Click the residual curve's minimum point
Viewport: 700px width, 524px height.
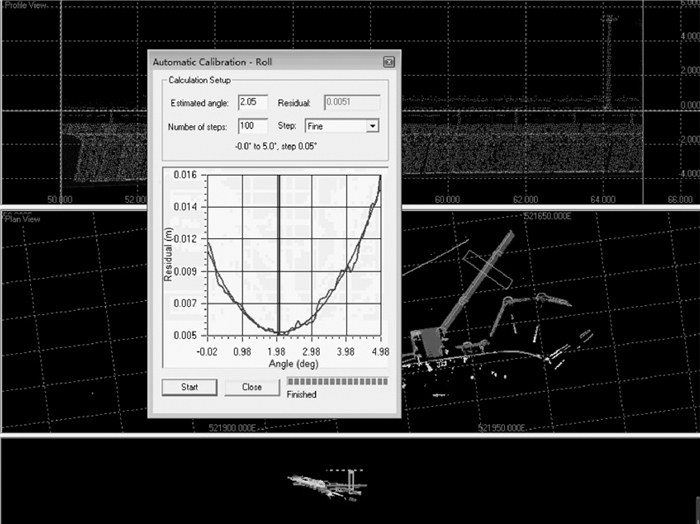[x=281, y=332]
